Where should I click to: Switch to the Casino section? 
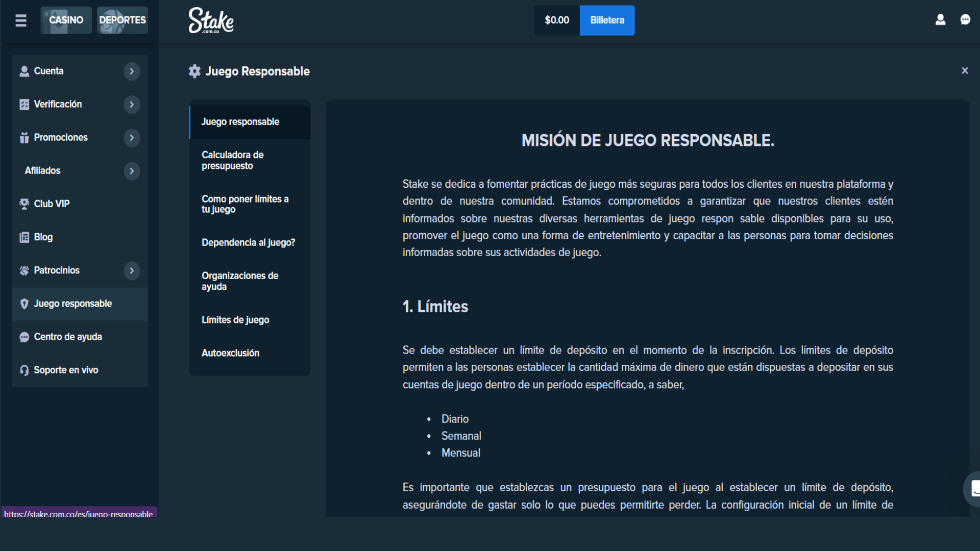[66, 20]
